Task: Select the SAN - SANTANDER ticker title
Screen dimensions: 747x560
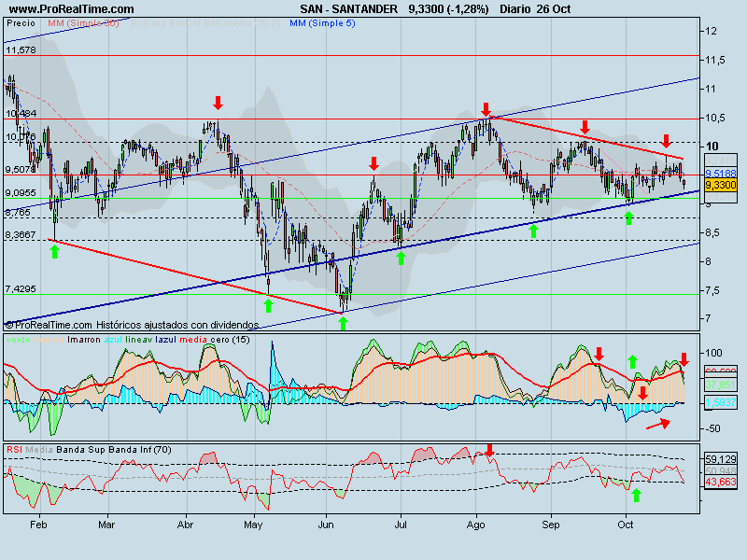Action: click(348, 9)
